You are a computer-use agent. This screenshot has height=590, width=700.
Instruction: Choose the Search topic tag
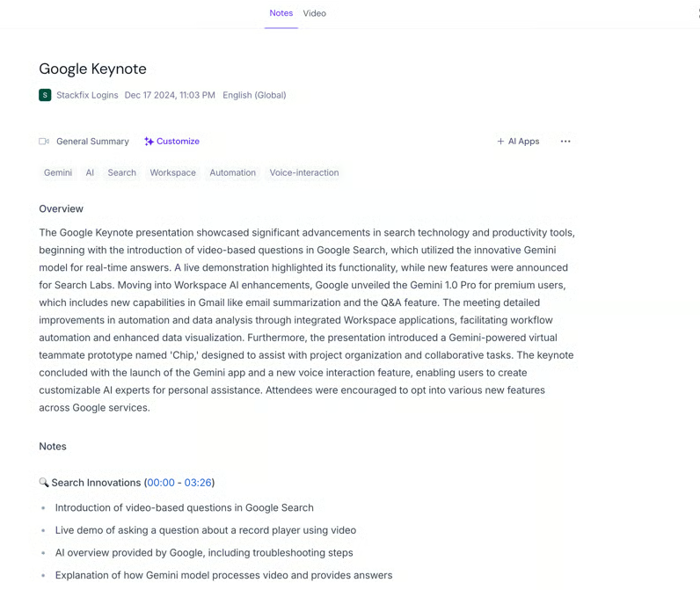pos(122,173)
